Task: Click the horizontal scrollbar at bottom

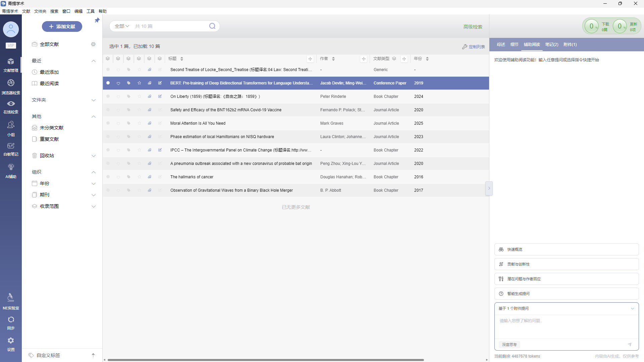Action: (x=266, y=360)
